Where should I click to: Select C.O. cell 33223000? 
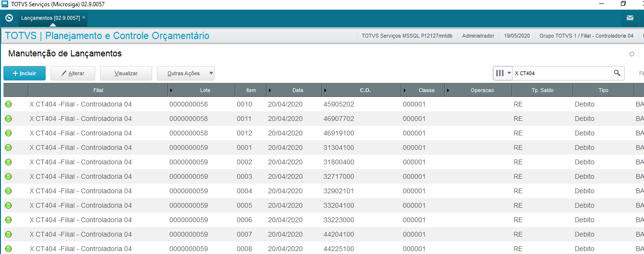[x=338, y=220]
